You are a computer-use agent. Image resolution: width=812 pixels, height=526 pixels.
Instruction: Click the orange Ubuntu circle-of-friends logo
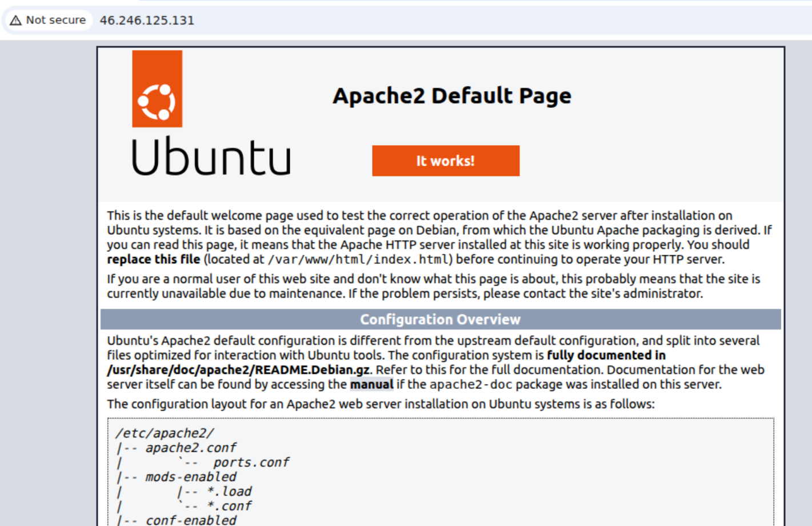tap(157, 89)
